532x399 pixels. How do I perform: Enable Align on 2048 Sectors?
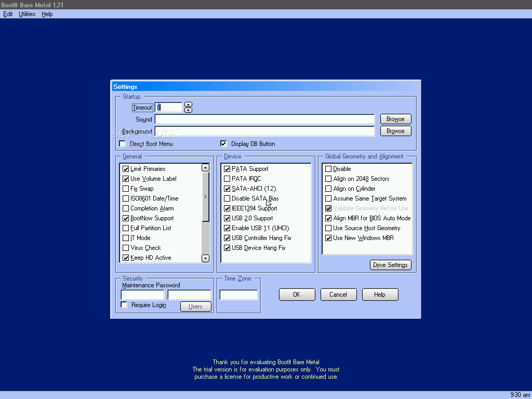(x=328, y=179)
